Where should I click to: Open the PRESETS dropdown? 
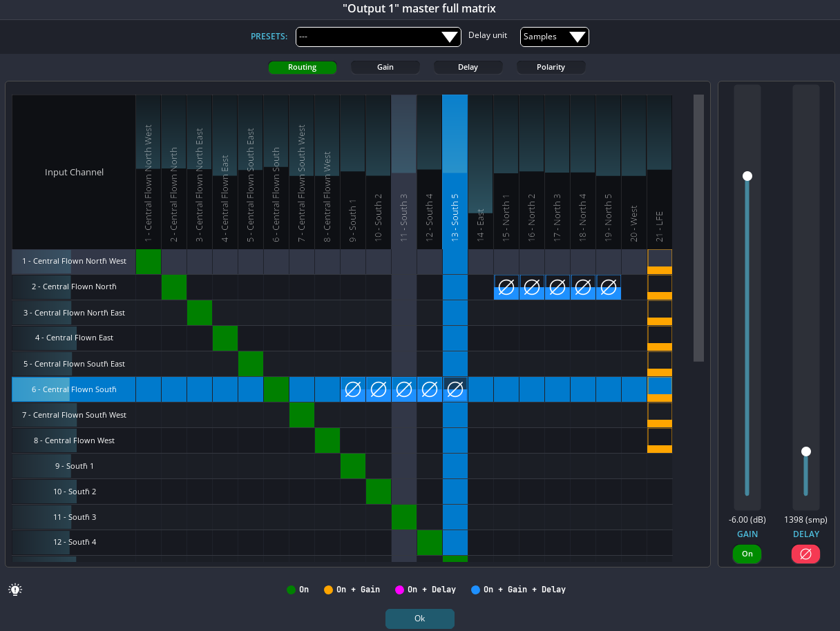(378, 37)
